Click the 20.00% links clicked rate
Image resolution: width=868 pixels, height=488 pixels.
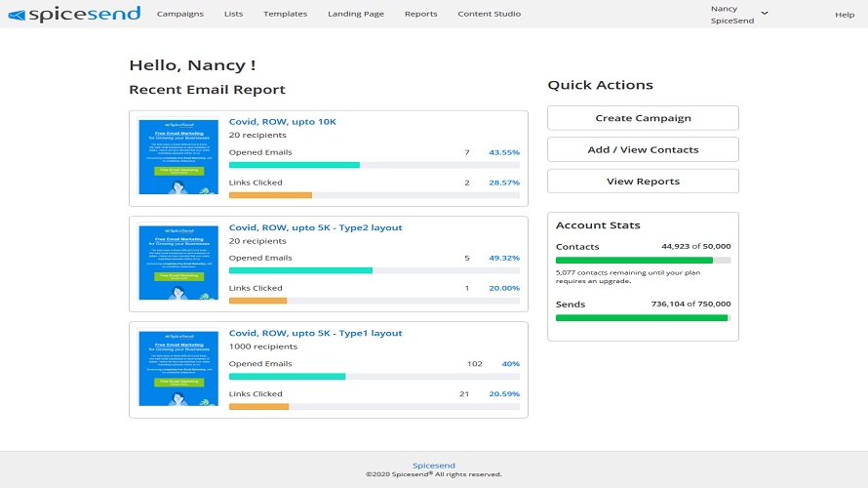pos(504,288)
